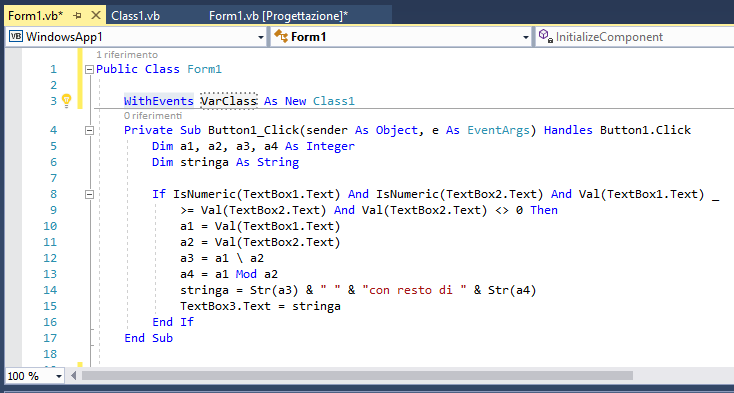Click Button1.Click in the Handles clause
Viewport: 734px width, 393px height.
point(646,130)
